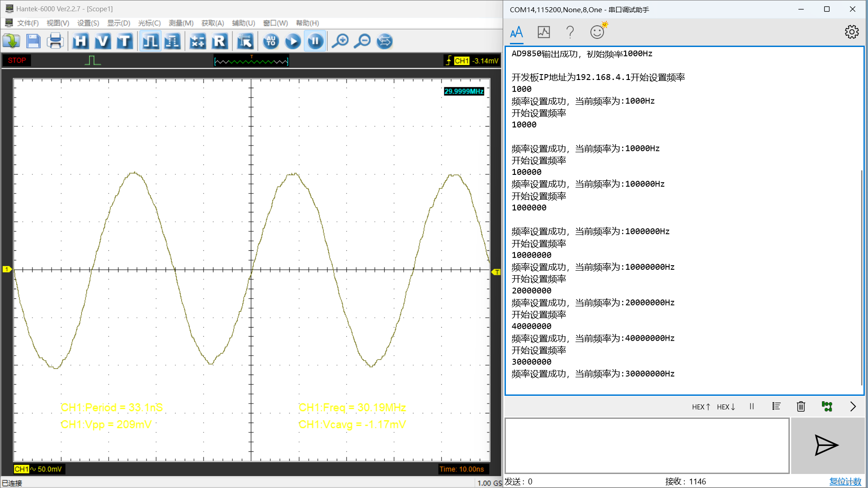The image size is (868, 488).
Task: Click the send arrow button
Action: pyautogui.click(x=826, y=446)
